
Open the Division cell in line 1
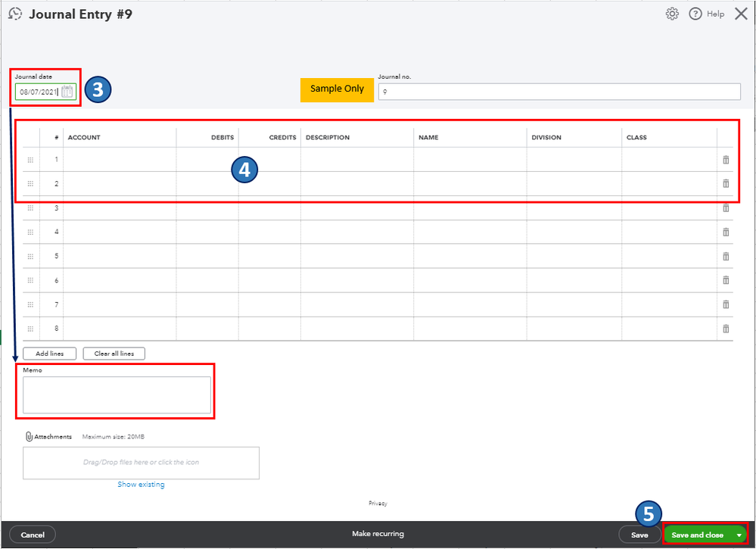(x=574, y=160)
